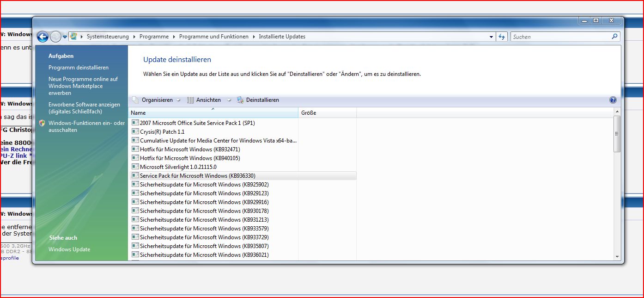The height and width of the screenshot is (298, 644).
Task: Click the vertical scrollbar thumb
Action: [617, 134]
